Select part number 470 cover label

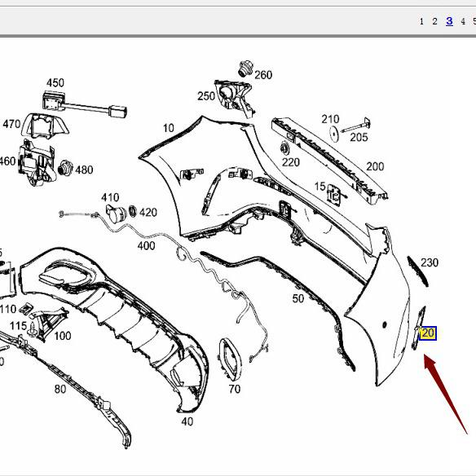point(11,124)
